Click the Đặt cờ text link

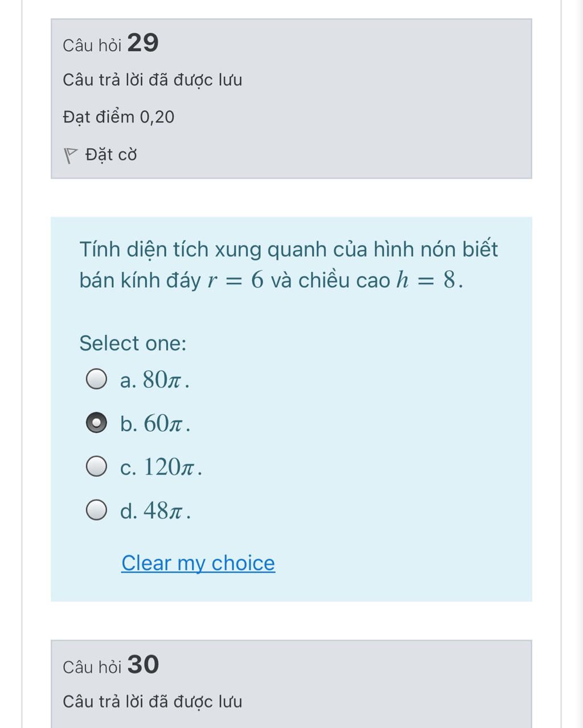111,154
